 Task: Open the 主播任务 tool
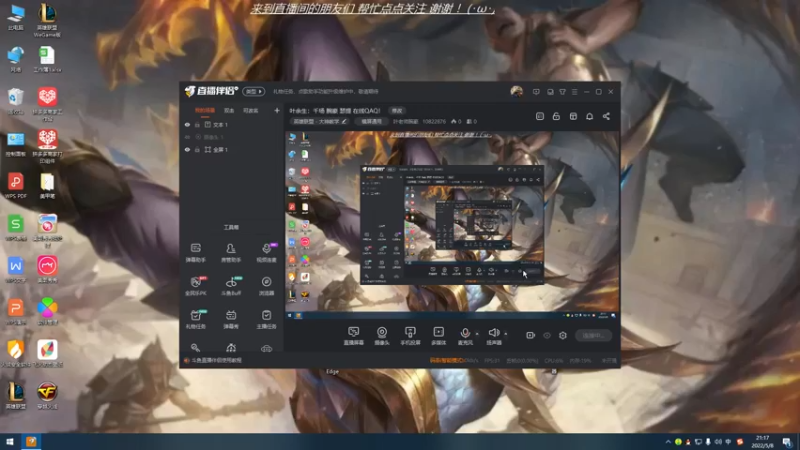pos(266,319)
